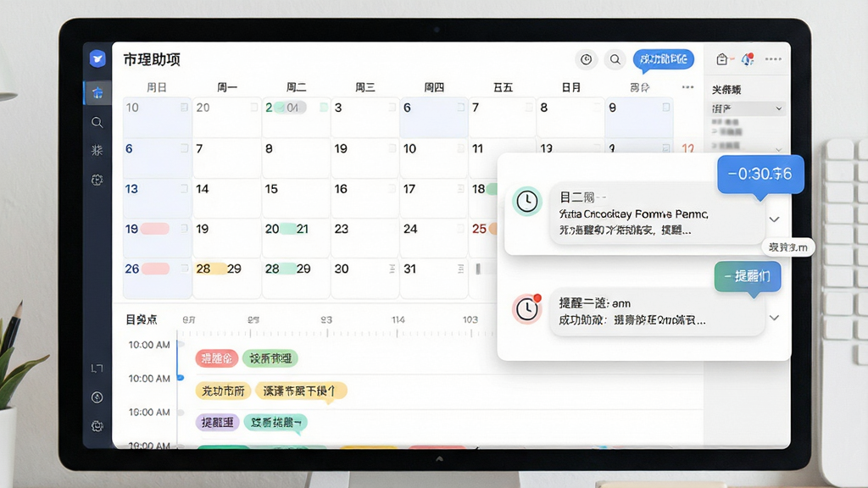Click the small icon in the 16 cell
Screen dimensions: 868x488
[x=392, y=189]
